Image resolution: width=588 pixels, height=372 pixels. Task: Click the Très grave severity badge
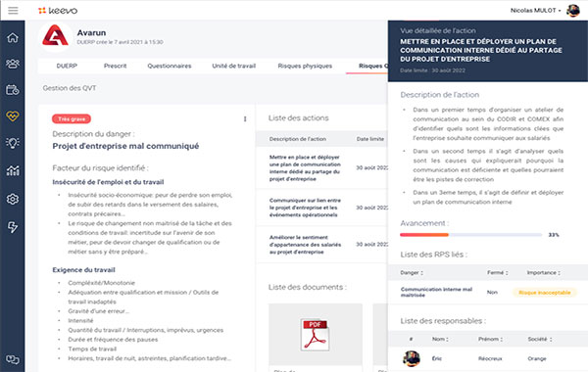pyautogui.click(x=72, y=118)
